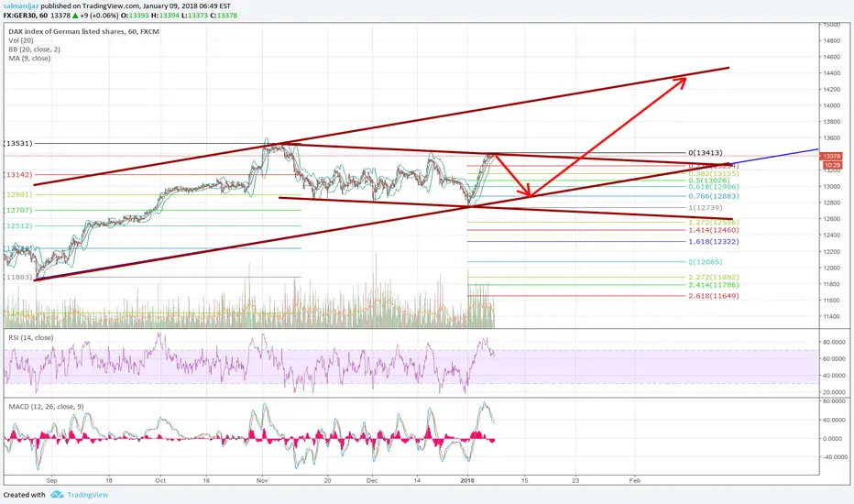854x504 pixels.
Task: Click the 20.0000 value on RSI axis
Action: [834, 392]
